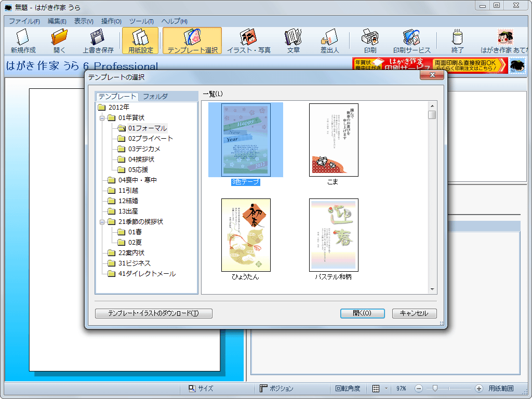
Task: Open a file with 開く toolbar icon
Action: click(59, 41)
